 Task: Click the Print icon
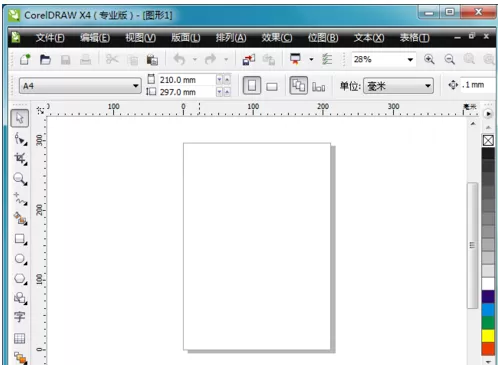point(86,60)
